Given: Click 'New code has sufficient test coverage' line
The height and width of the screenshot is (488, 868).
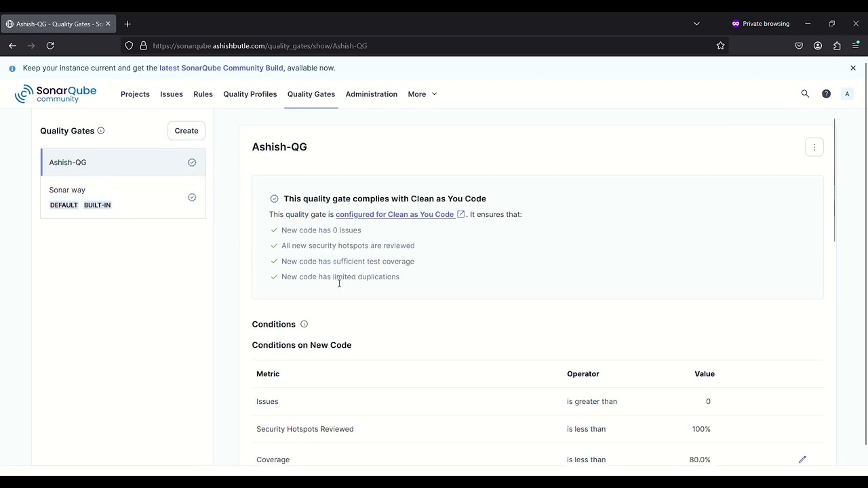Looking at the screenshot, I should (348, 262).
